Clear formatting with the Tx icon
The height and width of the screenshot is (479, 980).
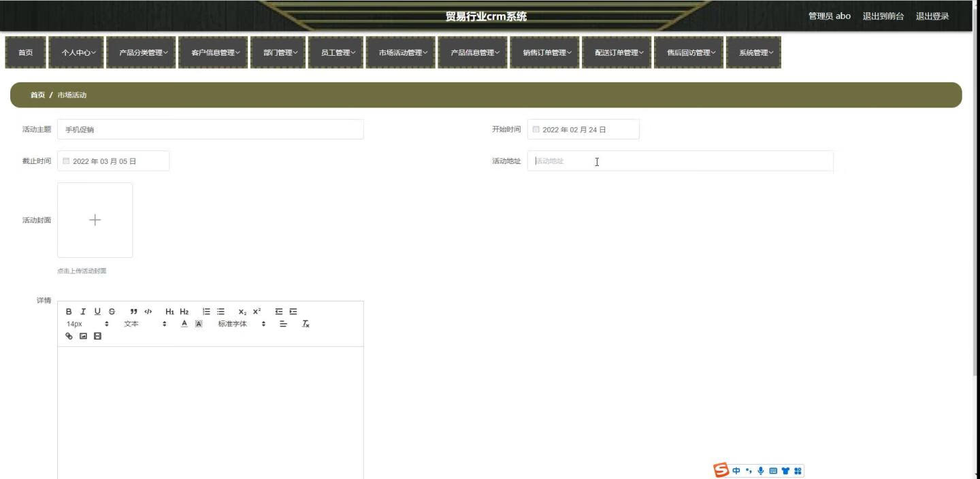[306, 324]
